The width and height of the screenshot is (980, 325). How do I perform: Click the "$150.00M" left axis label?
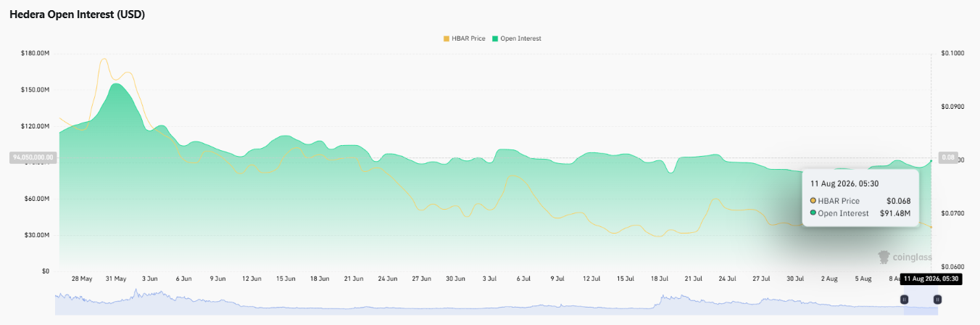pyautogui.click(x=34, y=90)
